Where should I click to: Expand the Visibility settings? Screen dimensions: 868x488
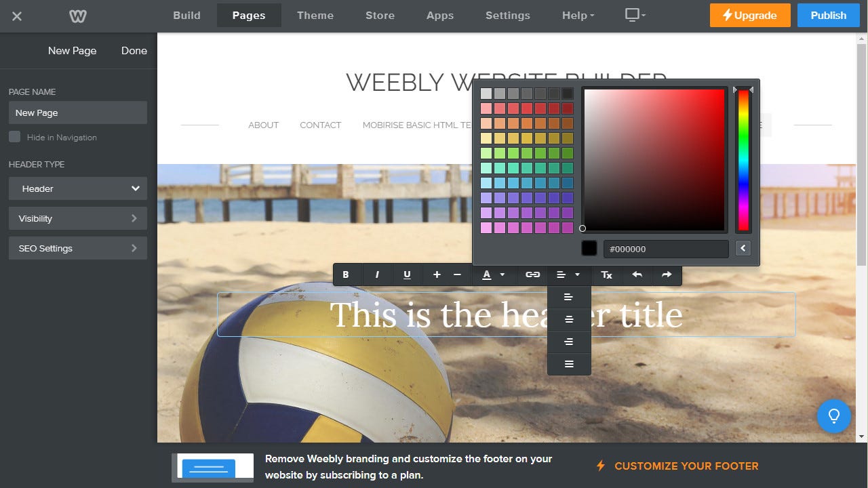[x=78, y=218]
